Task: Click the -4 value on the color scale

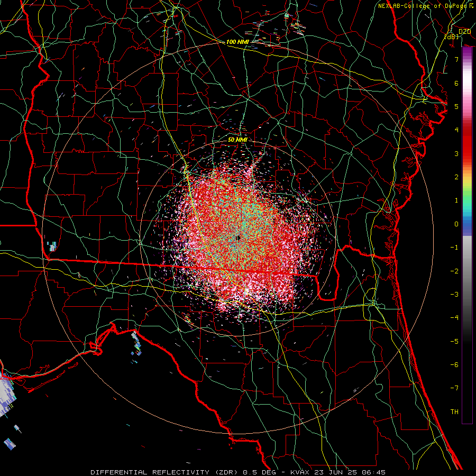Action: pyautogui.click(x=454, y=318)
